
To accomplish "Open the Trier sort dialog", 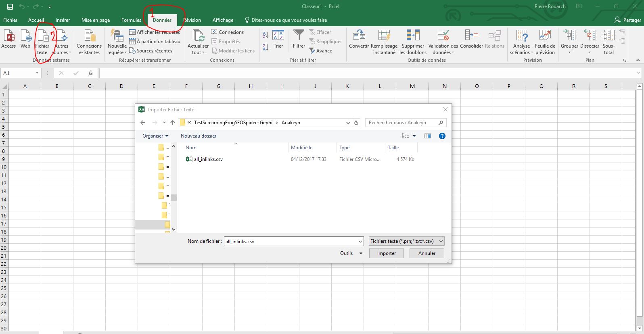I will pos(278,40).
